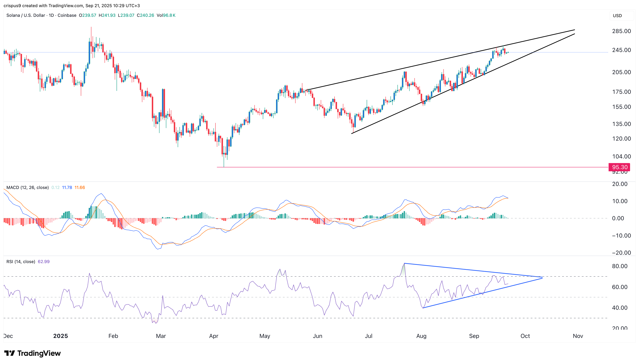The width and height of the screenshot is (639, 364).
Task: Open the RSI (14, close) legend
Action: coord(21,261)
